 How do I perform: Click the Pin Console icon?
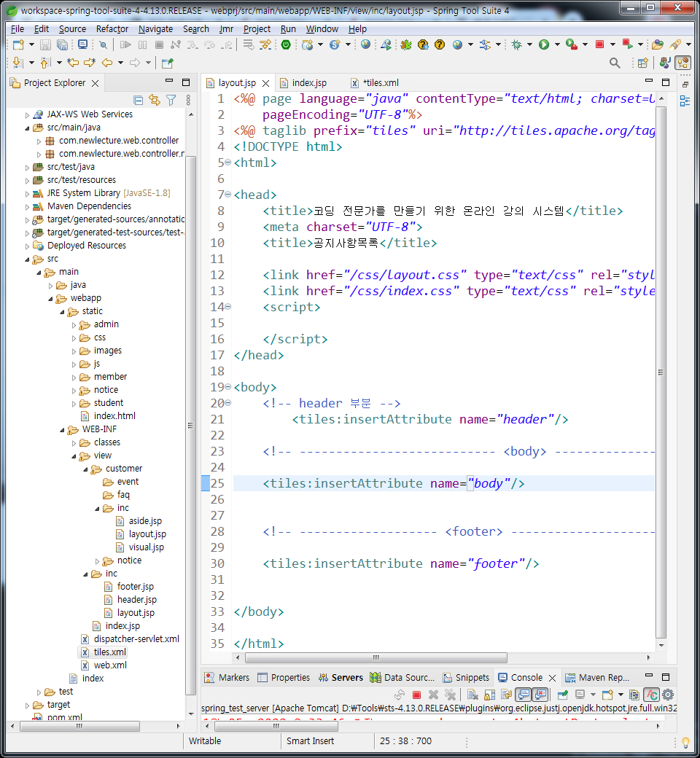click(563, 695)
